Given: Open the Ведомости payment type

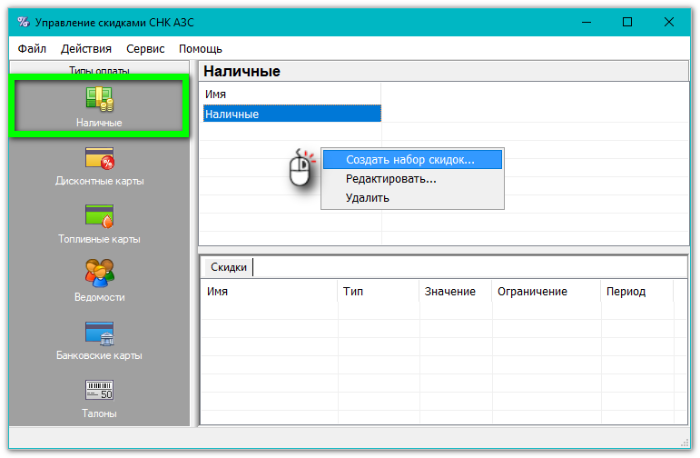Looking at the screenshot, I should 99,274.
